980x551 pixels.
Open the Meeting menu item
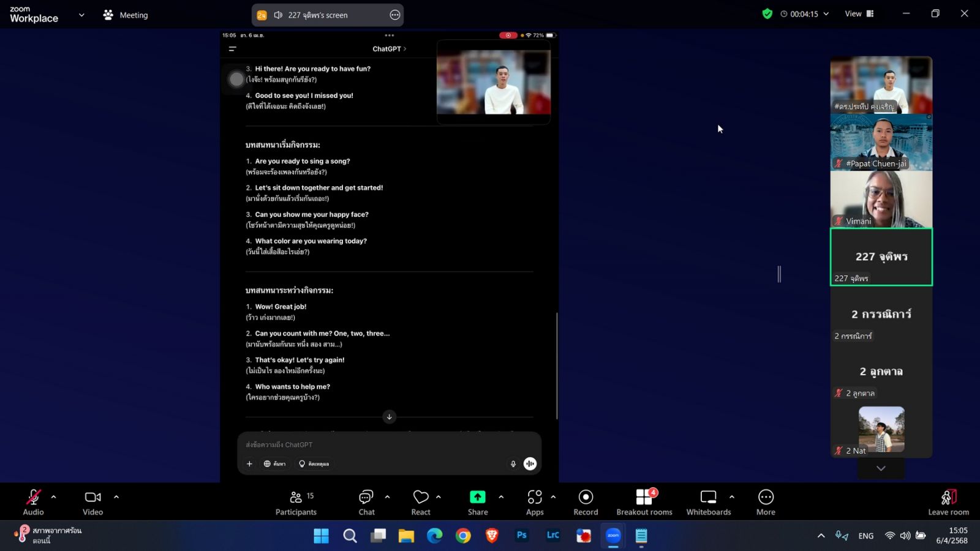126,15
